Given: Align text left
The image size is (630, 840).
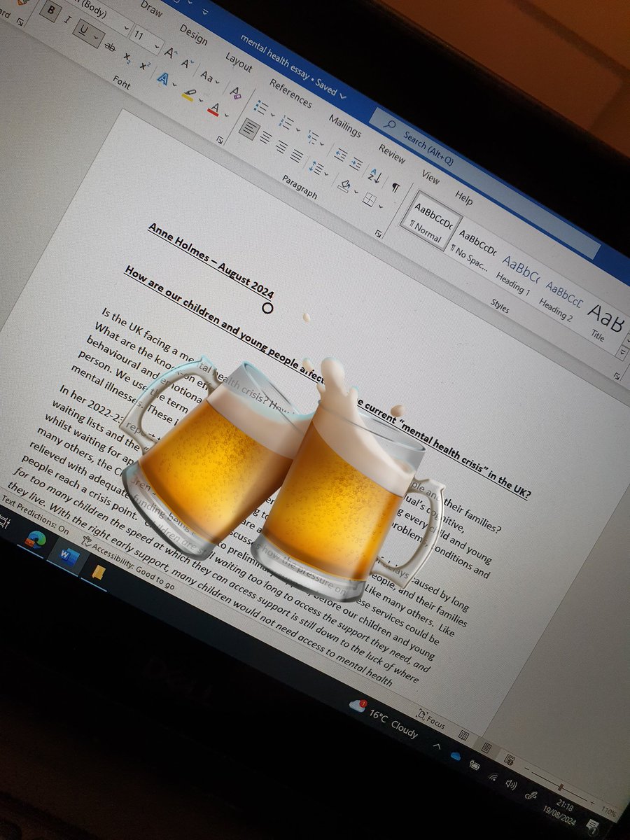Looking at the screenshot, I should pos(248,128).
